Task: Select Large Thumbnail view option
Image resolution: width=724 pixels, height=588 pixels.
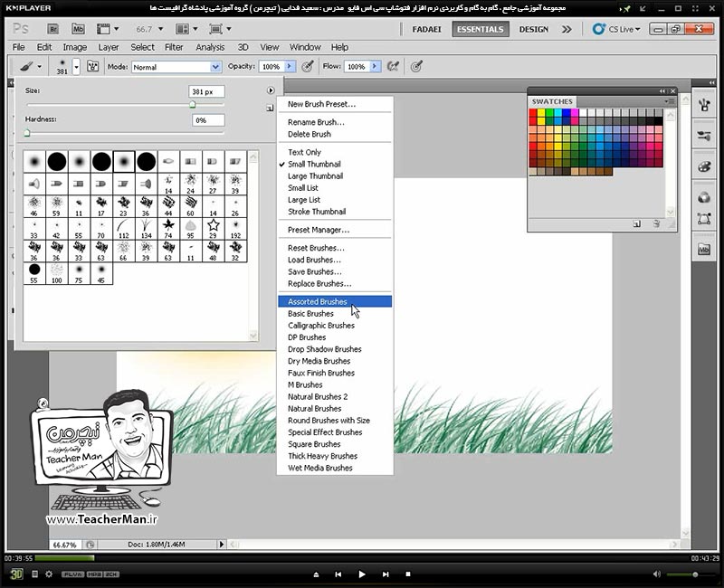Action: coord(335,175)
